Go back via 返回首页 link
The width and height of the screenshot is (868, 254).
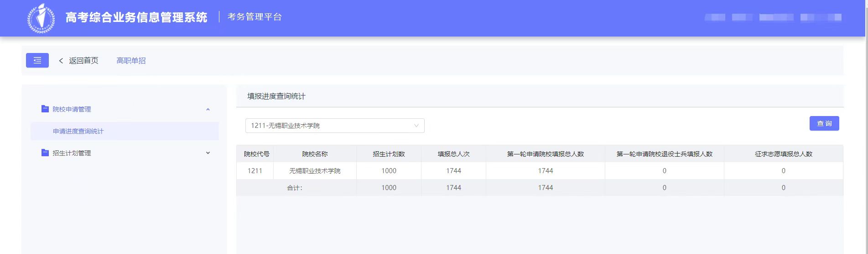[x=83, y=61]
